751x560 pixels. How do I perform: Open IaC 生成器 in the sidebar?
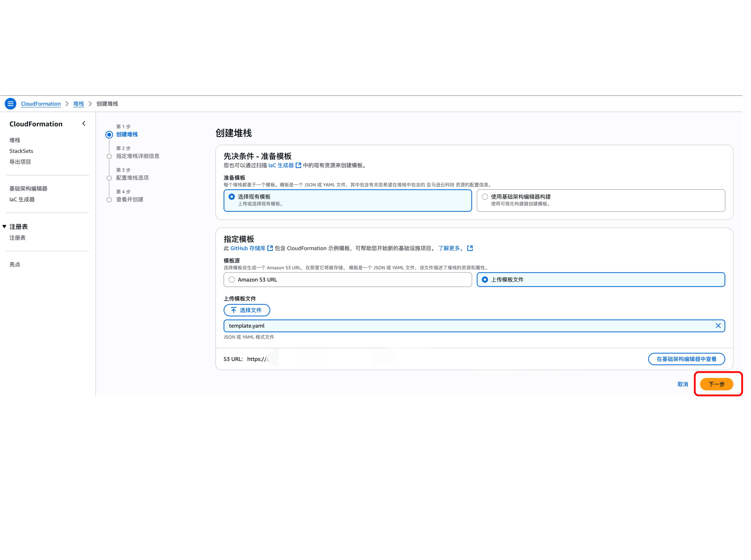[x=22, y=200]
